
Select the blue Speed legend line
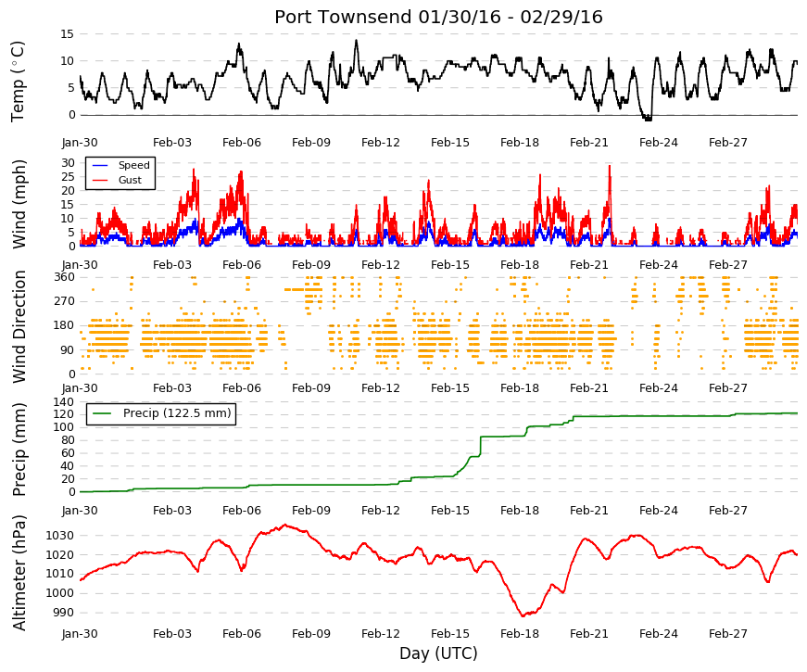coord(100,165)
